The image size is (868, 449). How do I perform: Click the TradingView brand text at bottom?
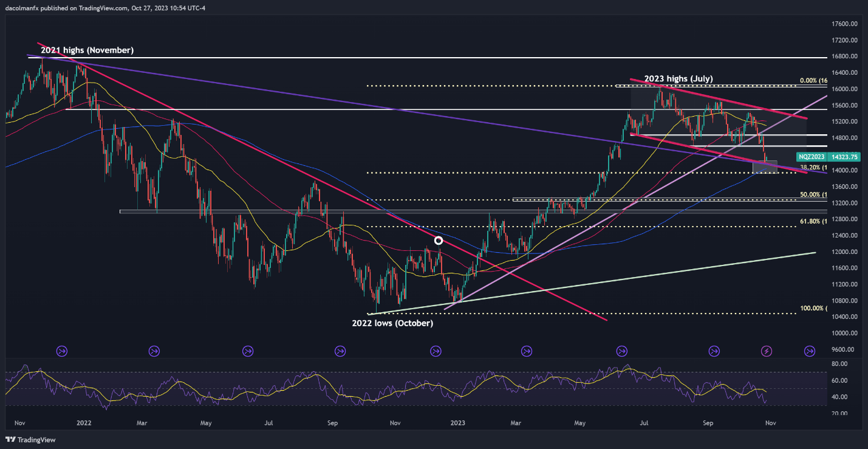point(35,440)
